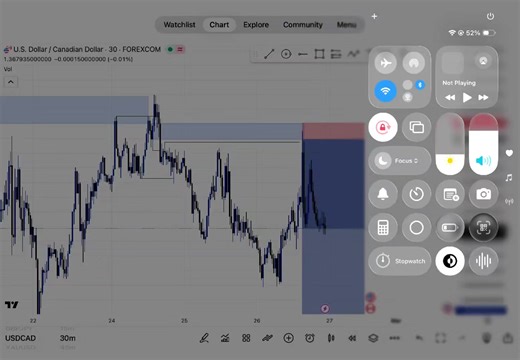
Task: Toggle Low Power Mode battery button
Action: pyautogui.click(x=450, y=228)
